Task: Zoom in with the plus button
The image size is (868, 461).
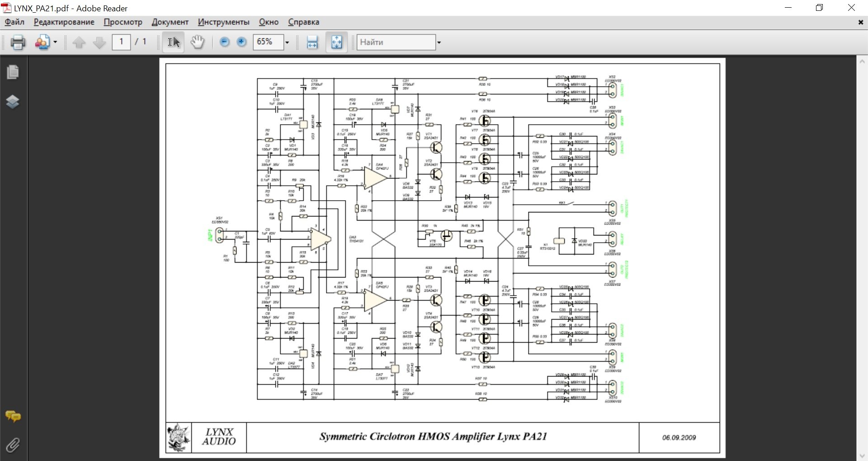Action: pyautogui.click(x=242, y=42)
